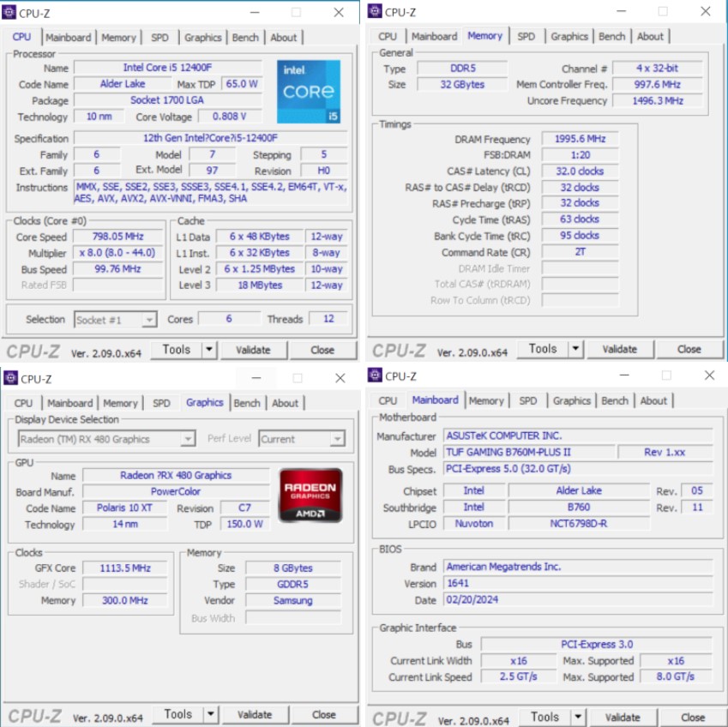The height and width of the screenshot is (727, 728).
Task: Select About tab in Mainboard window
Action: click(x=653, y=400)
